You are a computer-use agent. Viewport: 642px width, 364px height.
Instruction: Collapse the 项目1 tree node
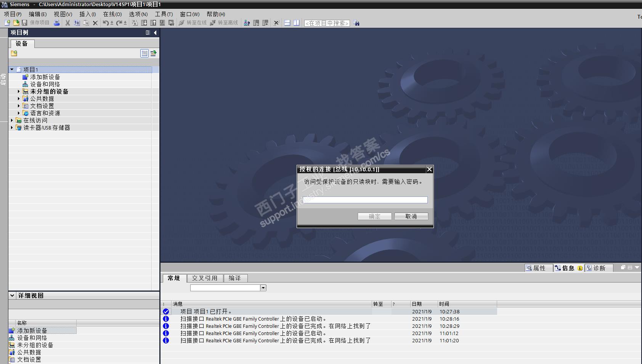[12, 70]
